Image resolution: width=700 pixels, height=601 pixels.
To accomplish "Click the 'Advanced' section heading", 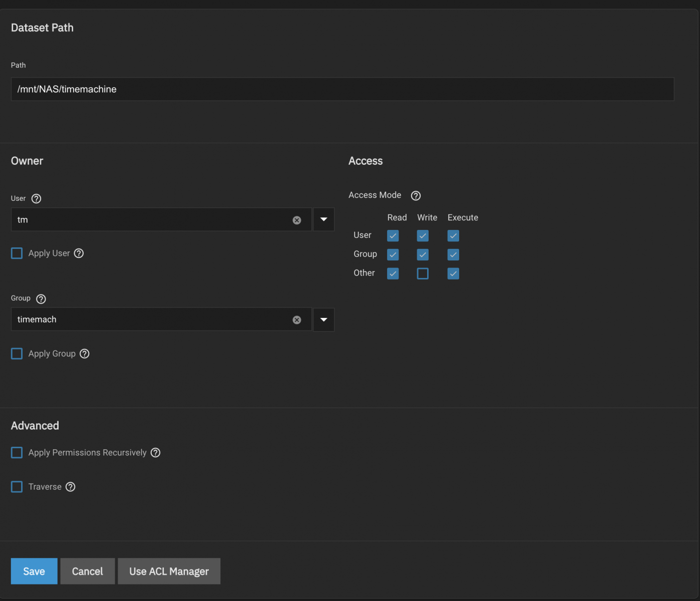I will [35, 426].
